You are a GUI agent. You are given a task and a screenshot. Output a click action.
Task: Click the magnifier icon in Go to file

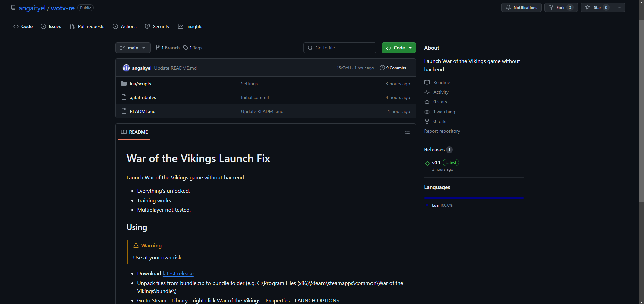tap(310, 48)
